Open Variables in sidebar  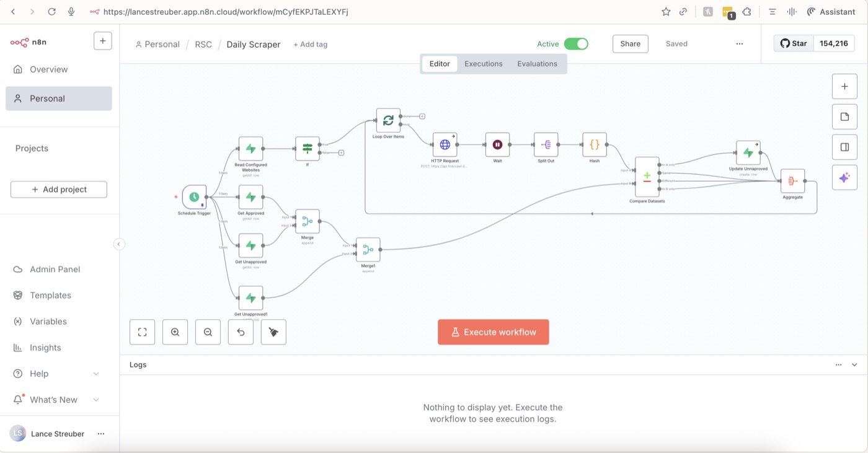59,321
